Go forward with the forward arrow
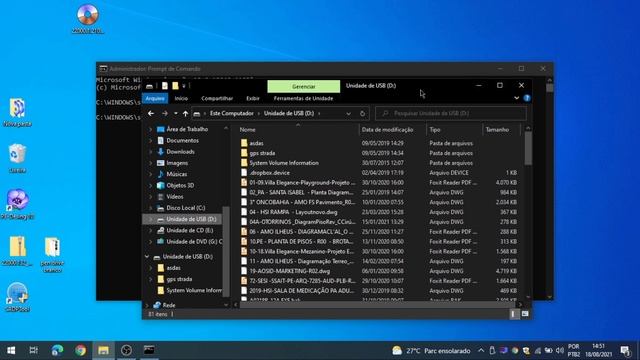Viewport: 640px width, 360px height. [164, 113]
